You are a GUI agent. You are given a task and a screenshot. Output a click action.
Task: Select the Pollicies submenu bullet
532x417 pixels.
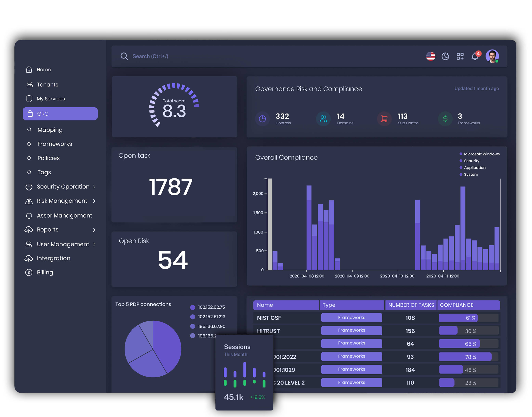(29, 158)
